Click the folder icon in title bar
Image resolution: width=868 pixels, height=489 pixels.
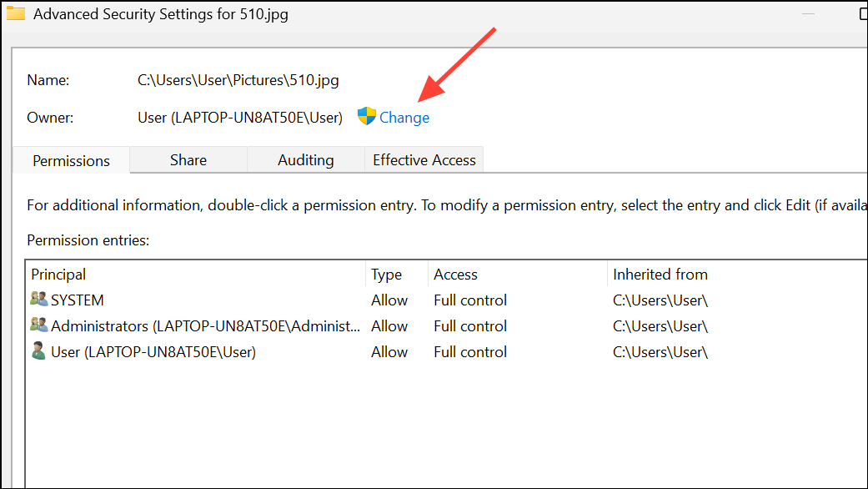16,13
